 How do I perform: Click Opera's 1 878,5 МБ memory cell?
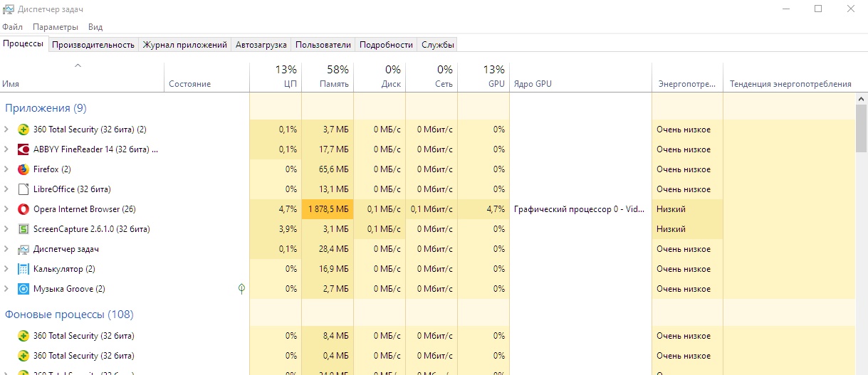click(328, 209)
